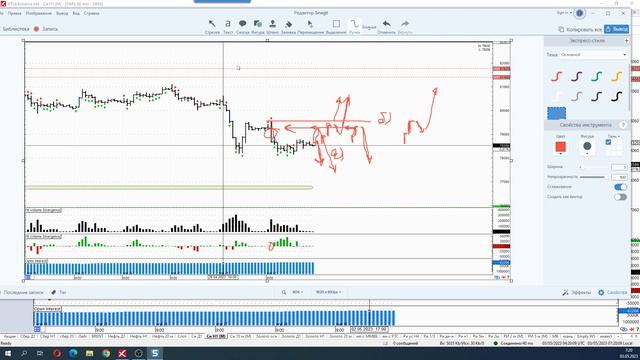Open the Изображение menu
The image size is (640, 360).
pyautogui.click(x=39, y=13)
